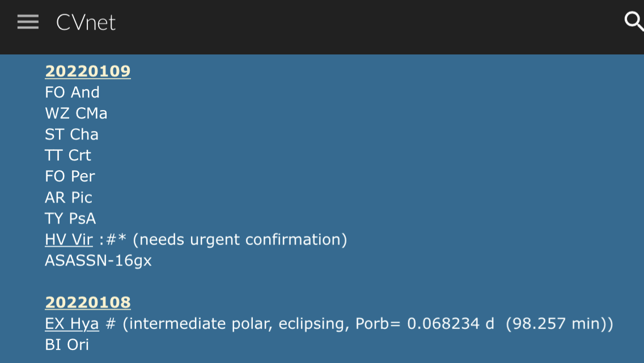Select the ASASSN-16gx entry
Screen dimensions: 644x363
coord(98,261)
